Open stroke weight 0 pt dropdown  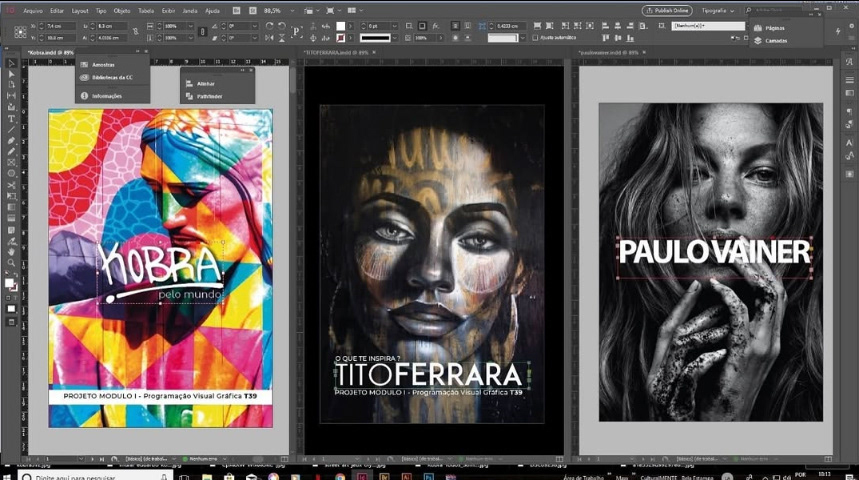(394, 26)
